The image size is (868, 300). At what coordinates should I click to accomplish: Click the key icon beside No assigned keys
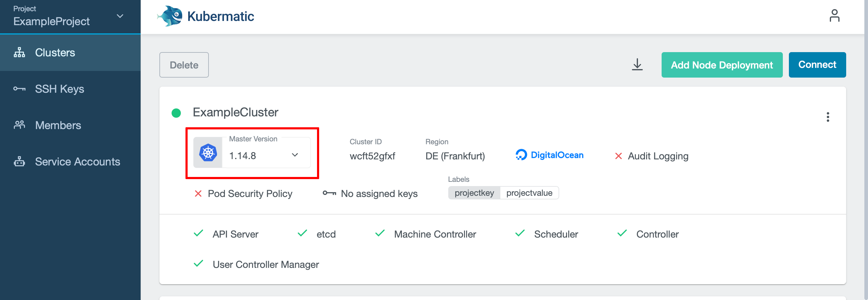click(329, 193)
